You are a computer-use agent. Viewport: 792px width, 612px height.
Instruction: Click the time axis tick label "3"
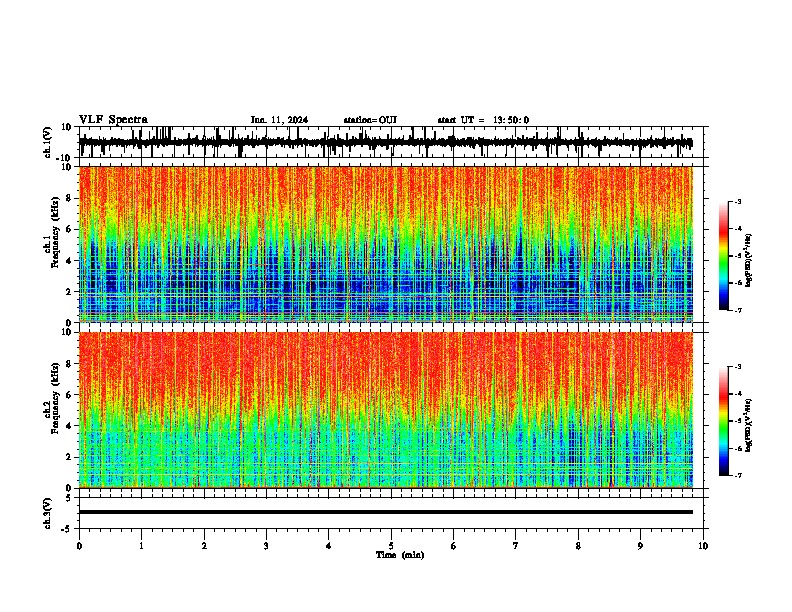coord(266,546)
